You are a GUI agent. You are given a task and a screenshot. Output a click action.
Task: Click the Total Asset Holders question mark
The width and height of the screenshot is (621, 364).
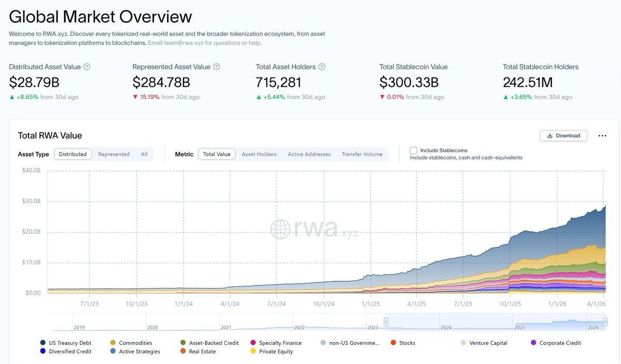point(322,66)
